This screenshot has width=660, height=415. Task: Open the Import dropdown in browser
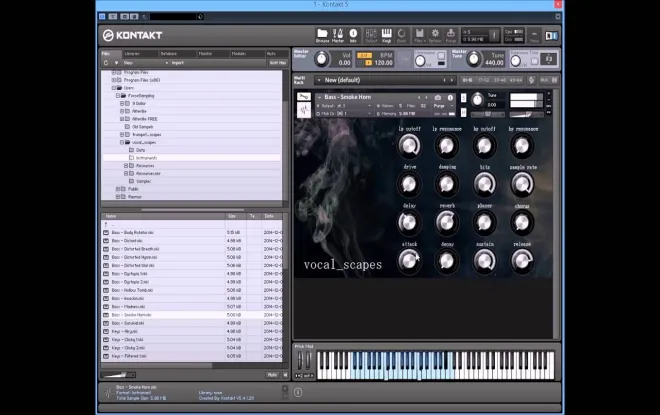pyautogui.click(x=178, y=63)
